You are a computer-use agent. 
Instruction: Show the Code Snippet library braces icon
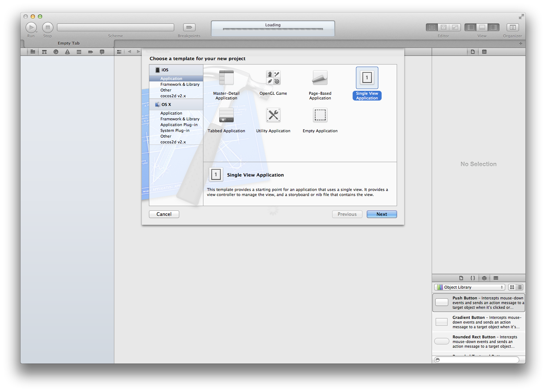473,278
